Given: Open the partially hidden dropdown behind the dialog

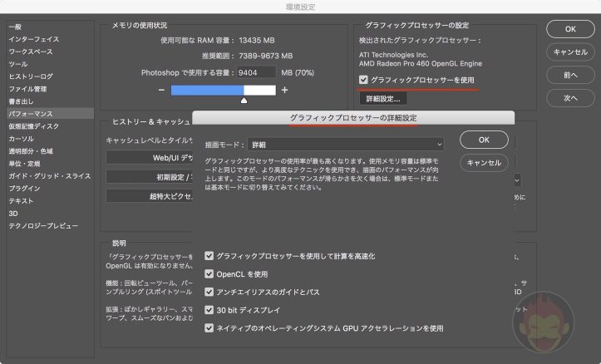Looking at the screenshot, I should [x=517, y=180].
